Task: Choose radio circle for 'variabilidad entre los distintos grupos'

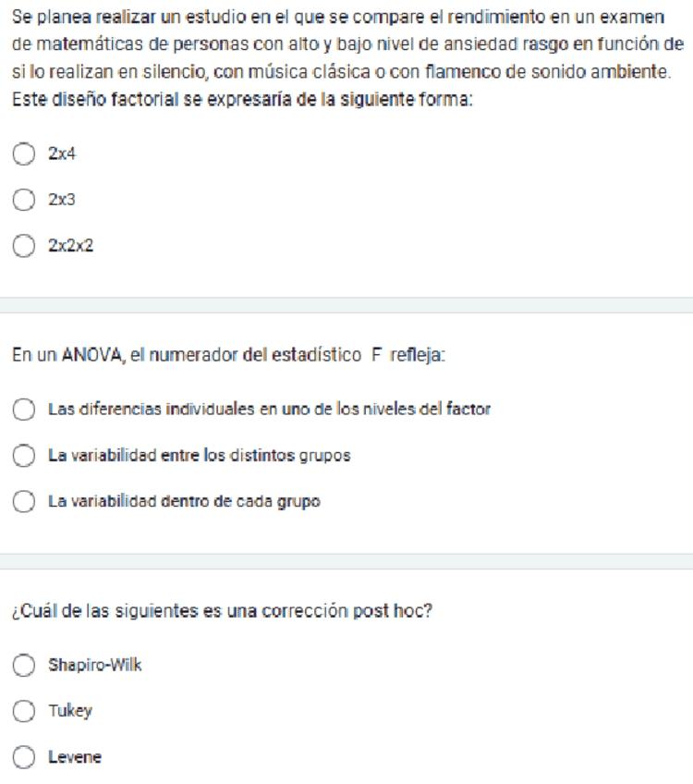Action: [x=23, y=455]
